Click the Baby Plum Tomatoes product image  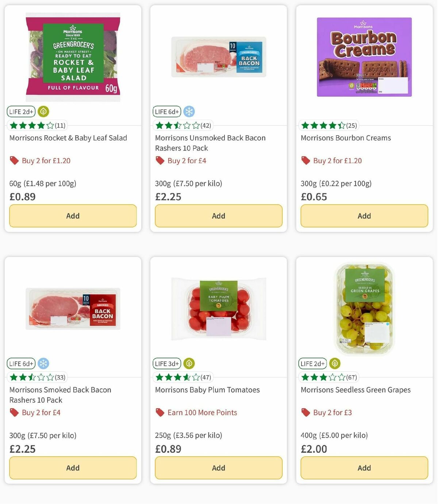click(x=218, y=308)
